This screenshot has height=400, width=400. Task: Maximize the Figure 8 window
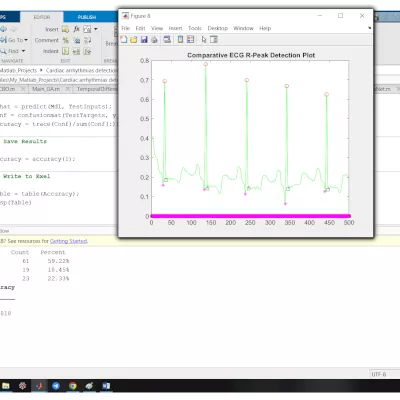click(340, 16)
